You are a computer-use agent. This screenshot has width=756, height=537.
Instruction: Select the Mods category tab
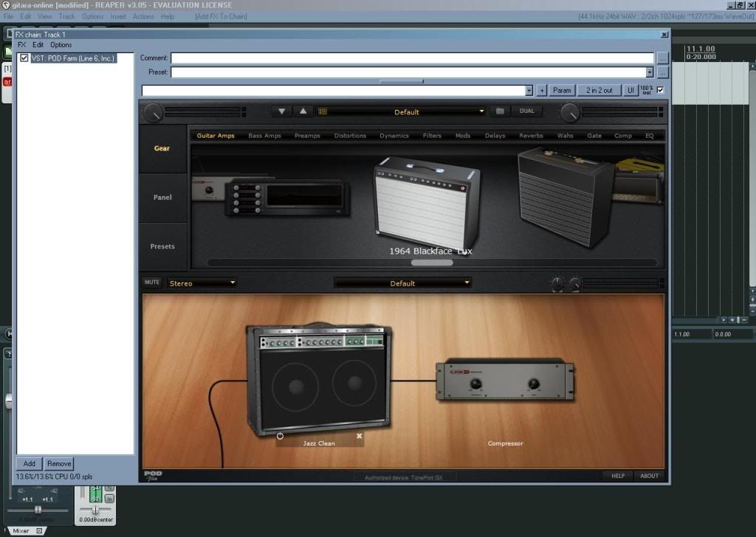[x=463, y=136]
